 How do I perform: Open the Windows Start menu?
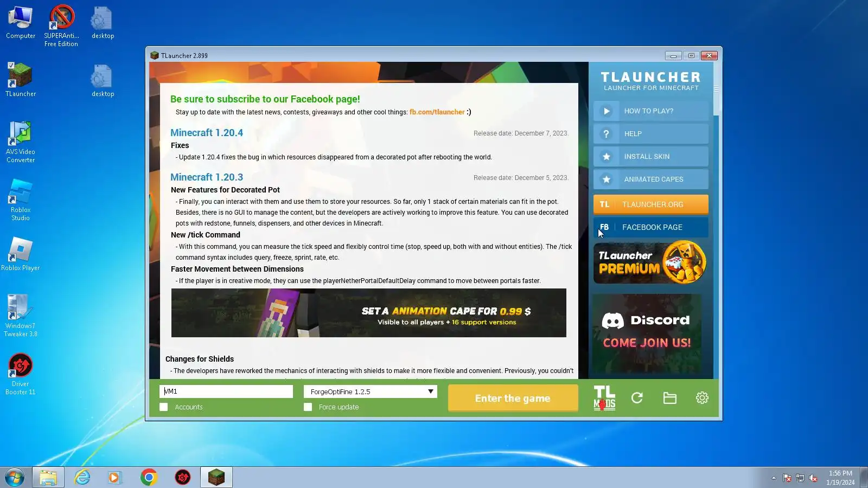[15, 477]
